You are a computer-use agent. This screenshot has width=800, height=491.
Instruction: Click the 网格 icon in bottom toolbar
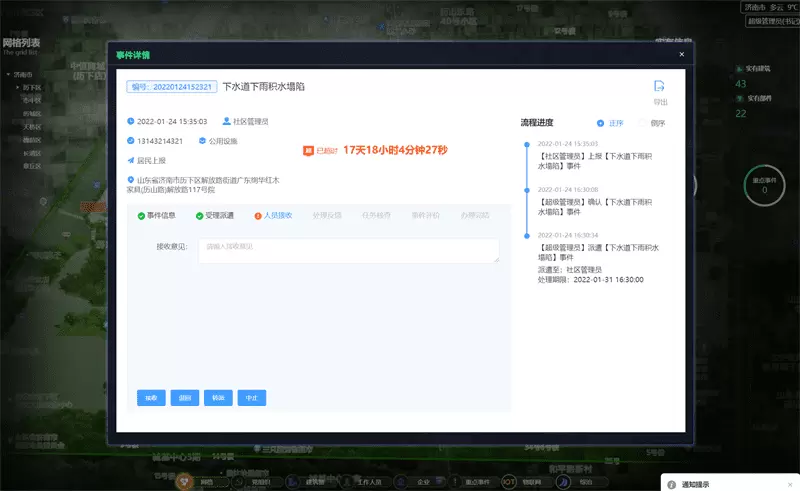184,481
